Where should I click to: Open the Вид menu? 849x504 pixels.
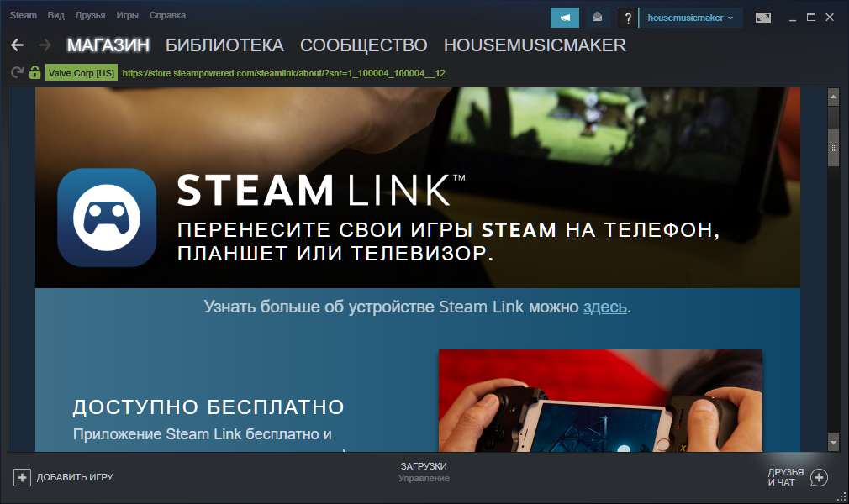pos(55,15)
